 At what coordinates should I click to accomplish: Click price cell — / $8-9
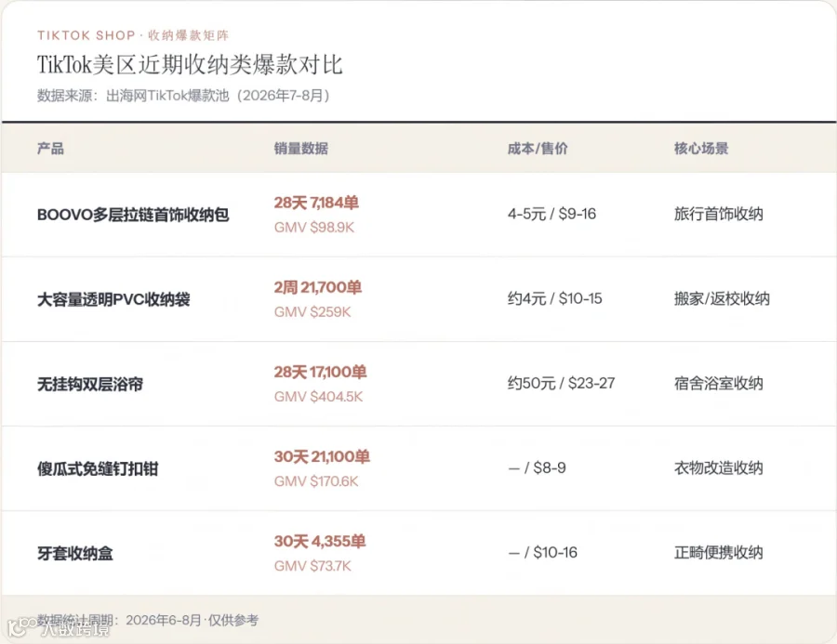[x=537, y=468]
